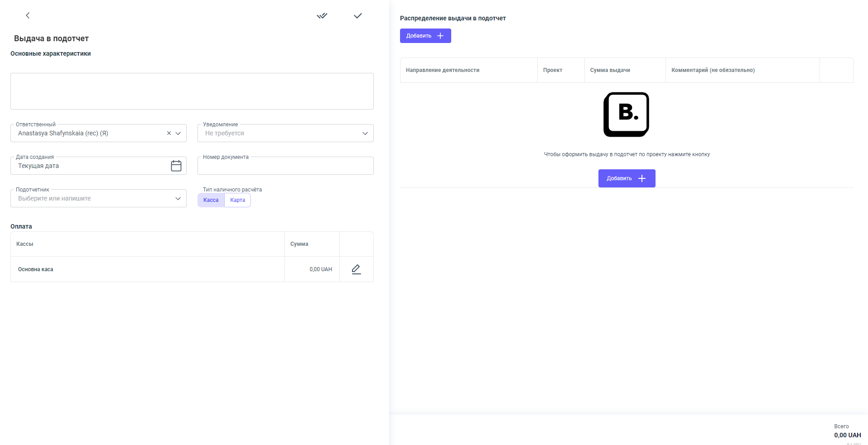The height and width of the screenshot is (445, 868).
Task: Click the Проект column header
Action: (x=552, y=70)
